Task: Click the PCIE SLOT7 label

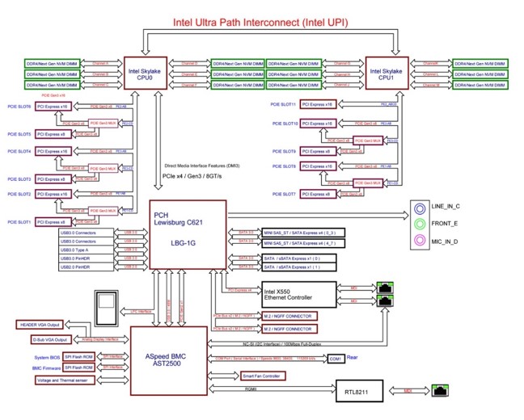Action: (284, 194)
